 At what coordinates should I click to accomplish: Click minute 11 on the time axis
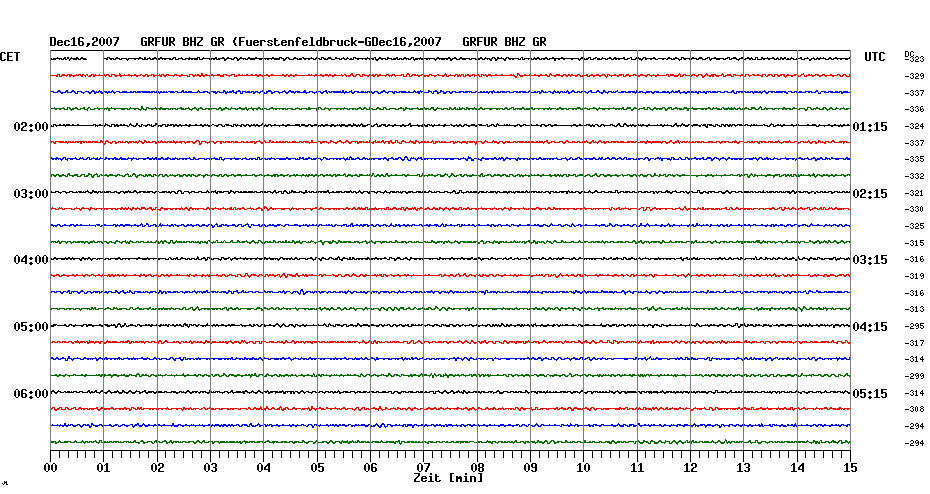637,467
